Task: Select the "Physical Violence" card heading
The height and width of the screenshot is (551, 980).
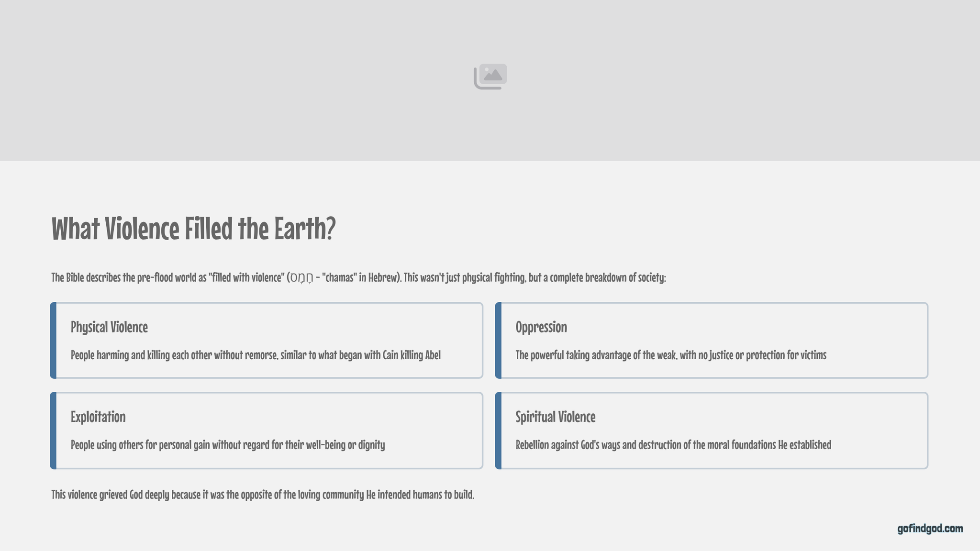Action: click(x=109, y=327)
